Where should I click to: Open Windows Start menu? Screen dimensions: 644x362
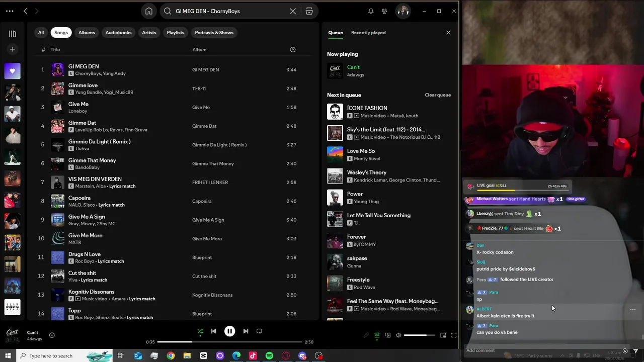click(x=8, y=356)
